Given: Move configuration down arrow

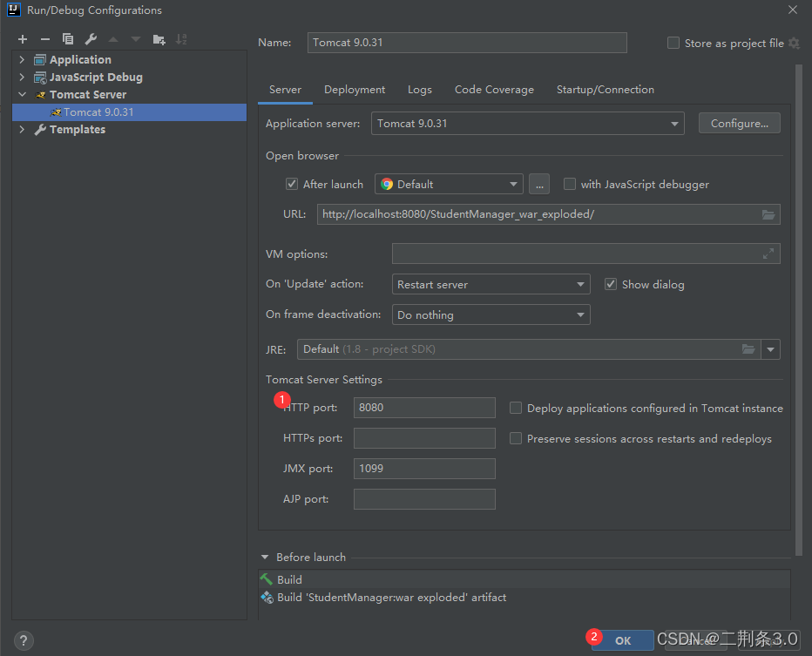Looking at the screenshot, I should coord(136,39).
